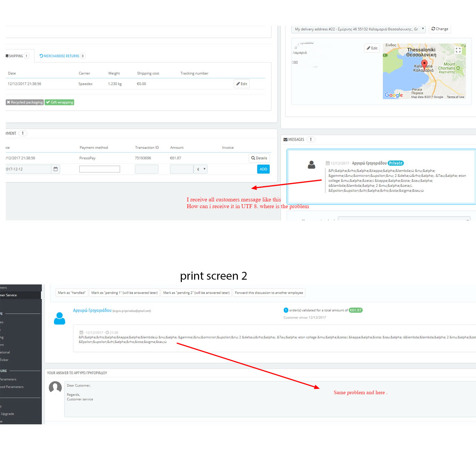The height and width of the screenshot is (476, 476).
Task: Click the employee avatar near answer box
Action: (x=55, y=387)
